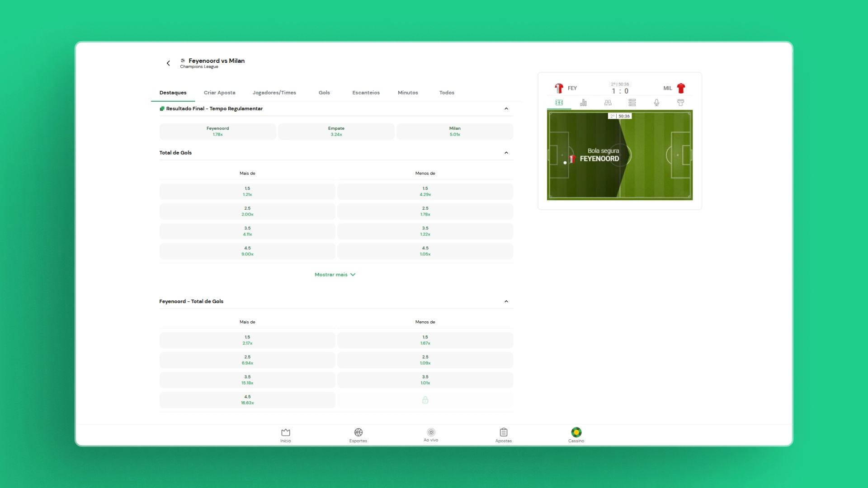Screen dimensions: 868x488
Task: Select Total de Gols Menos de 1.5 at 4.29x
Action: [x=425, y=192]
